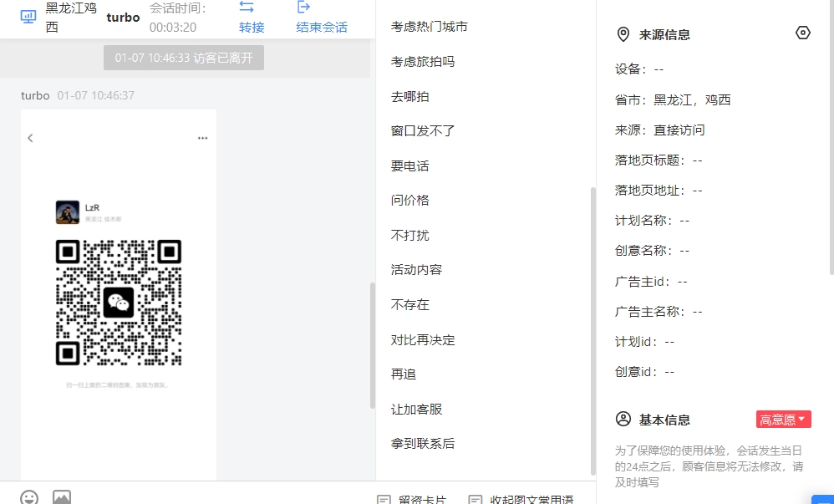The height and width of the screenshot is (504, 834).
Task: Choose the 拿到联系后 quick phrase
Action: coord(423,443)
